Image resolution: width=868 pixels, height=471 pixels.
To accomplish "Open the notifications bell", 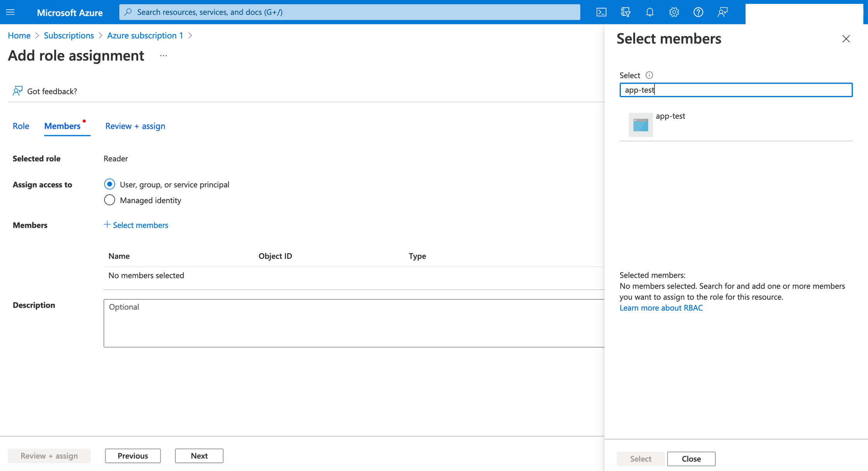I will point(650,12).
